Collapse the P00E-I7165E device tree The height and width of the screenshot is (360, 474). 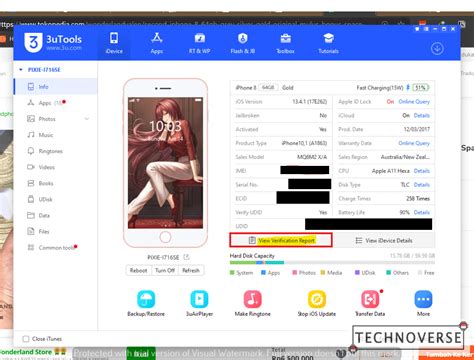(x=21, y=70)
